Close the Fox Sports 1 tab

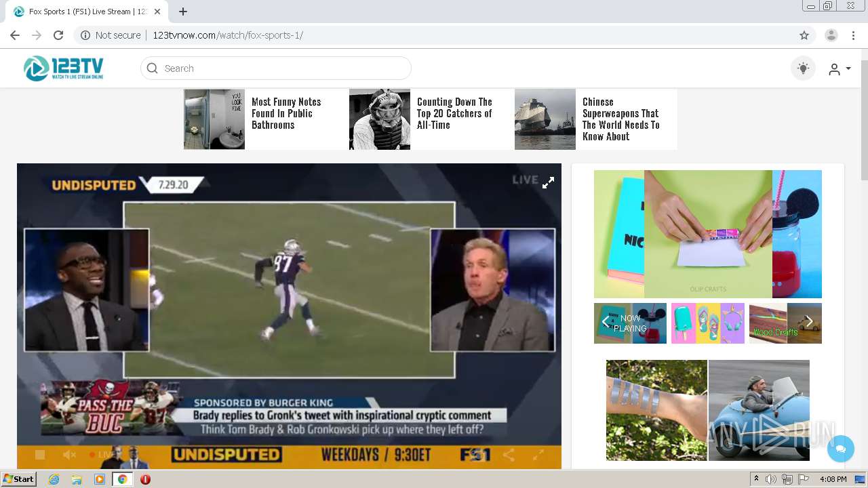(157, 12)
